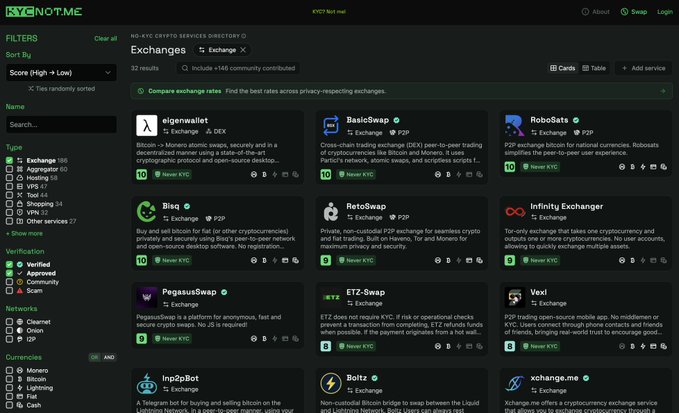Open the PegasusSwap logo icon

(146, 297)
